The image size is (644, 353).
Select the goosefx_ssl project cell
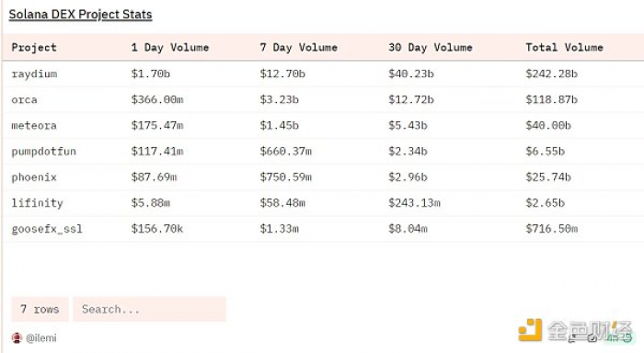click(x=47, y=229)
